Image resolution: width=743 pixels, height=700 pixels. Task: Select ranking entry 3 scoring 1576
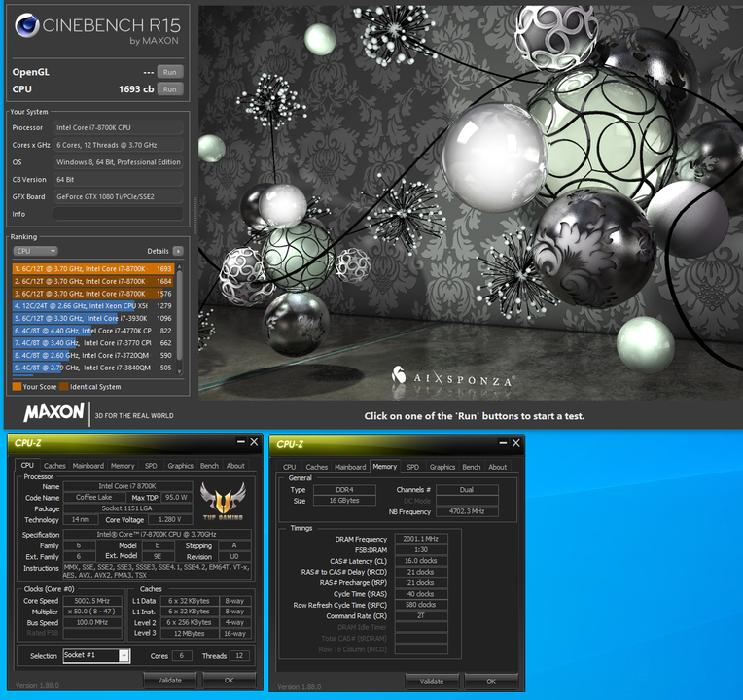click(x=93, y=294)
